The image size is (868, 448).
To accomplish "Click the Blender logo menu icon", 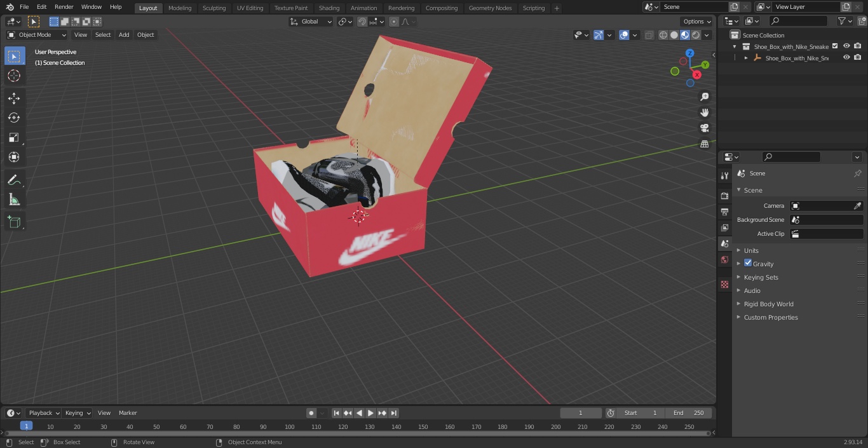I will point(10,7).
